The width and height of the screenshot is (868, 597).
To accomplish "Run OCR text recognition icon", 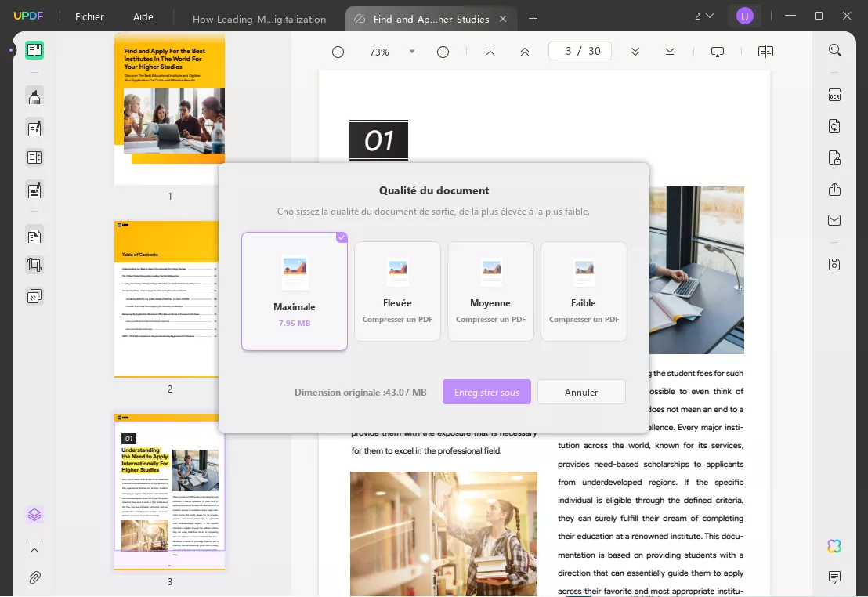I will point(835,95).
